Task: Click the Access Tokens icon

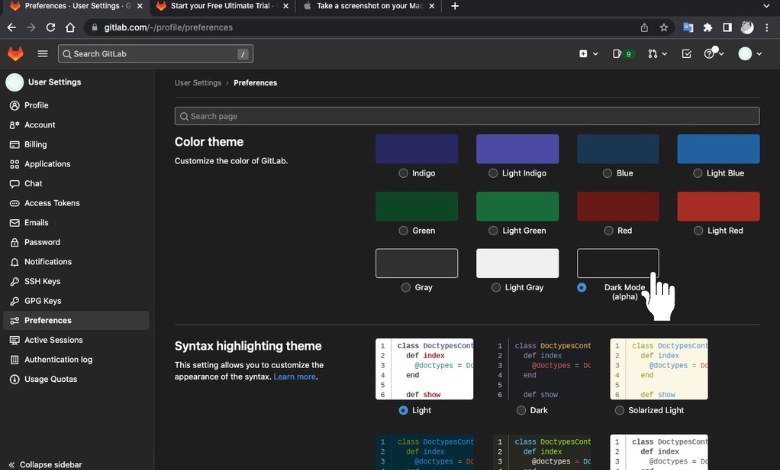Action: 14,203
